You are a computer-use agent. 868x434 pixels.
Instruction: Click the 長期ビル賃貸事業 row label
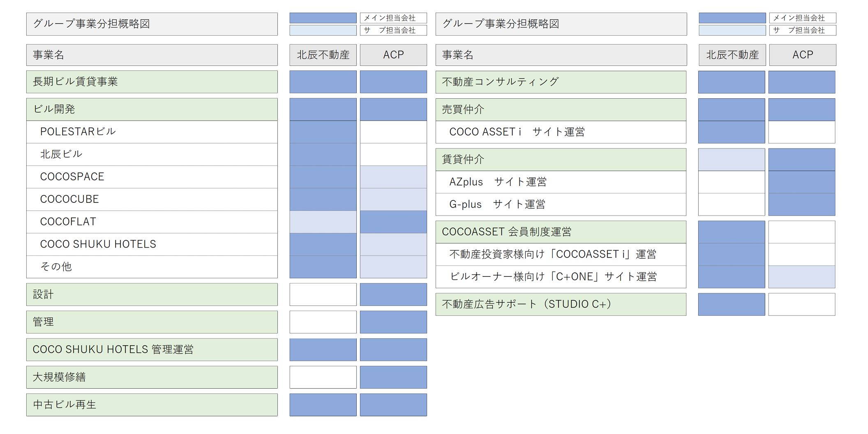(152, 82)
